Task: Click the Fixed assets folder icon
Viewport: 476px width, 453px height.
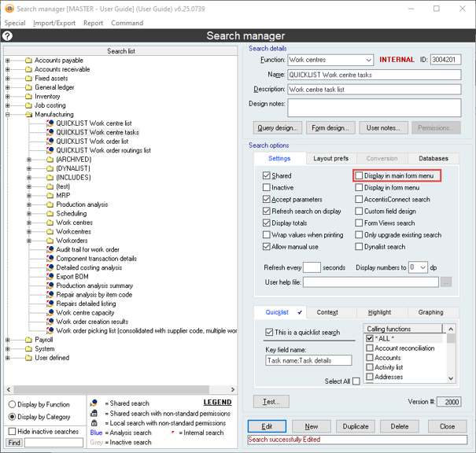Action: point(28,79)
